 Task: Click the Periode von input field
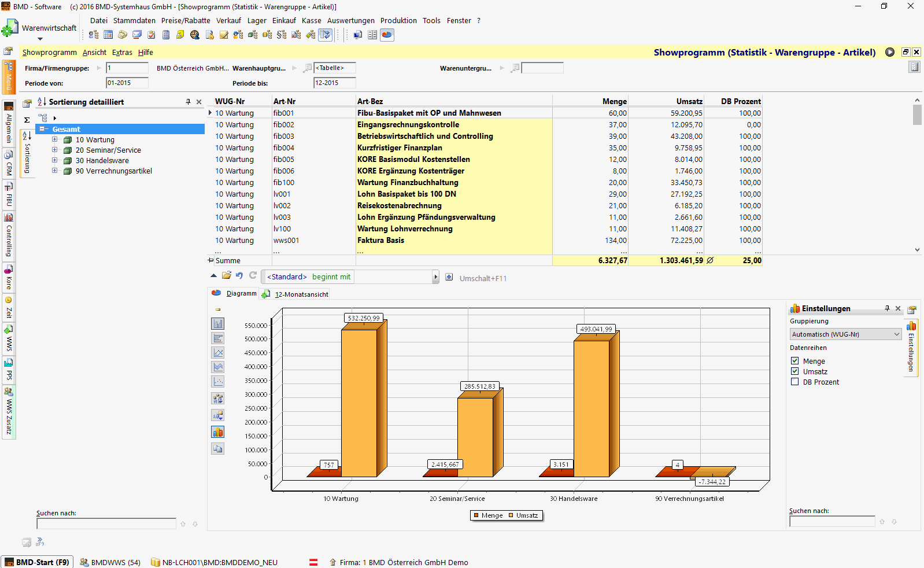pyautogui.click(x=127, y=83)
